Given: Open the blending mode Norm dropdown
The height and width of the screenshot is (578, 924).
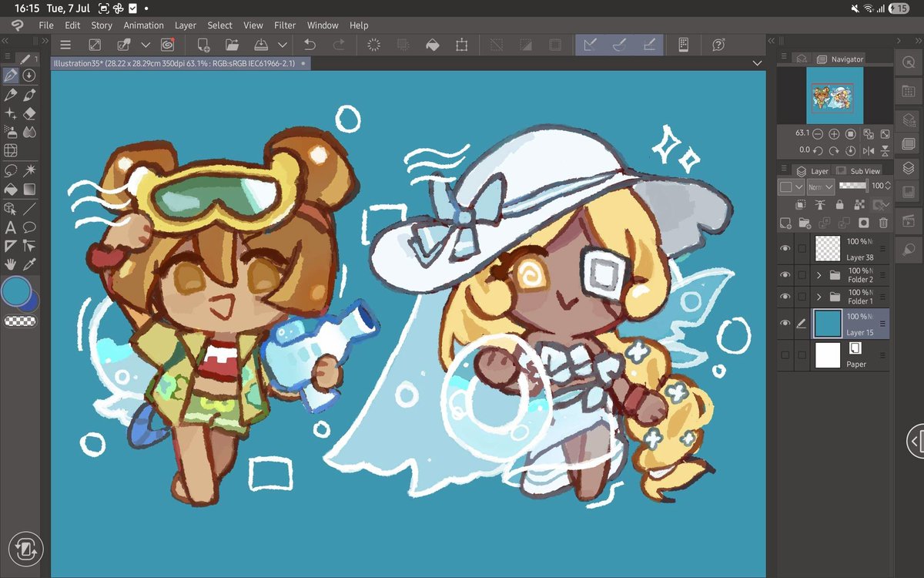Looking at the screenshot, I should pos(820,187).
